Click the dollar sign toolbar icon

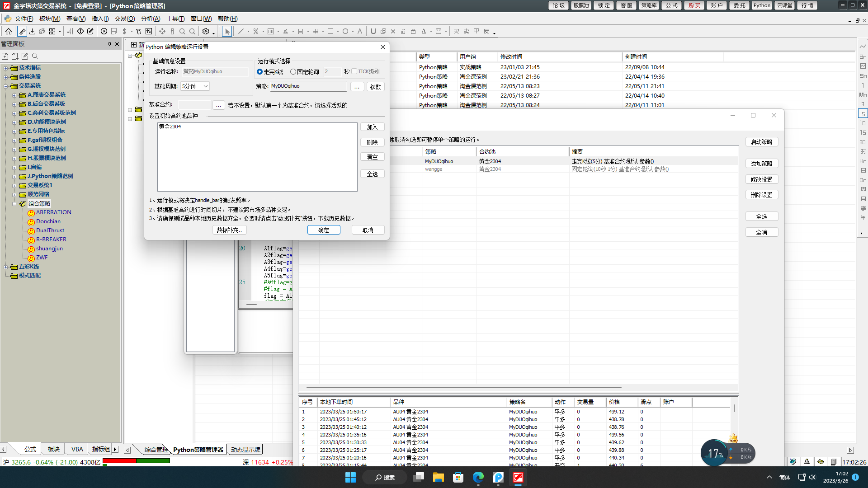click(x=124, y=31)
